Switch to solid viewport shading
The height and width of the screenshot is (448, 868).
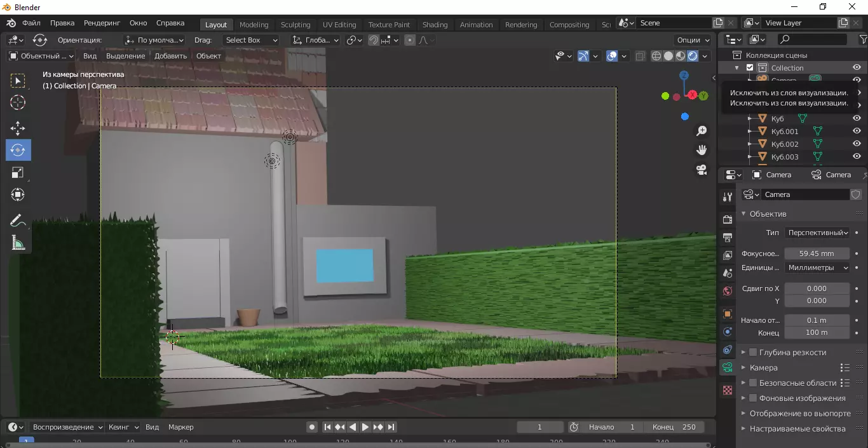[x=668, y=56]
